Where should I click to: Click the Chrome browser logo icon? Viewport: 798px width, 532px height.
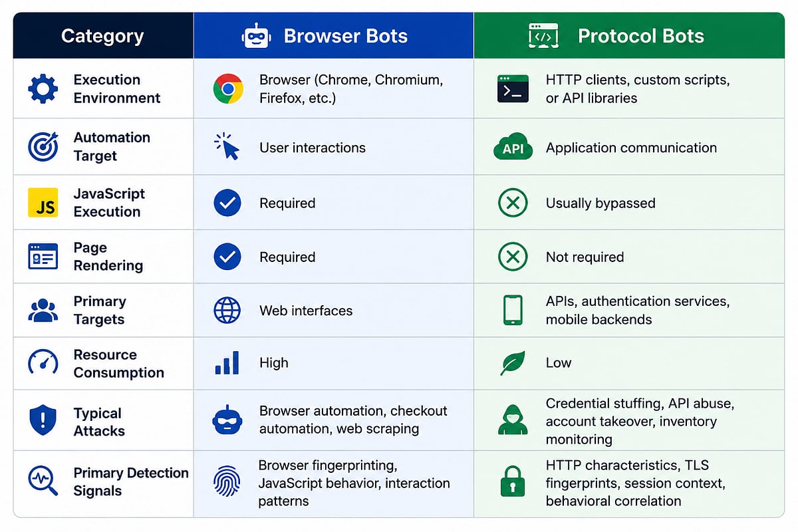[x=228, y=88]
